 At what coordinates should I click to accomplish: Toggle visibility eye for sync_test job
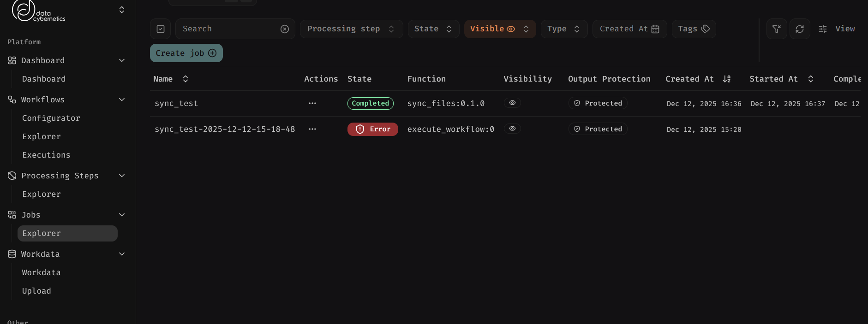click(512, 103)
